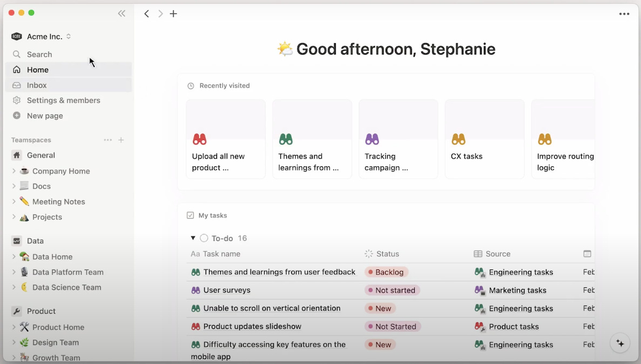Change Product updates 'Not Started' status
Viewport: 641px width, 364px height.
[393, 326]
